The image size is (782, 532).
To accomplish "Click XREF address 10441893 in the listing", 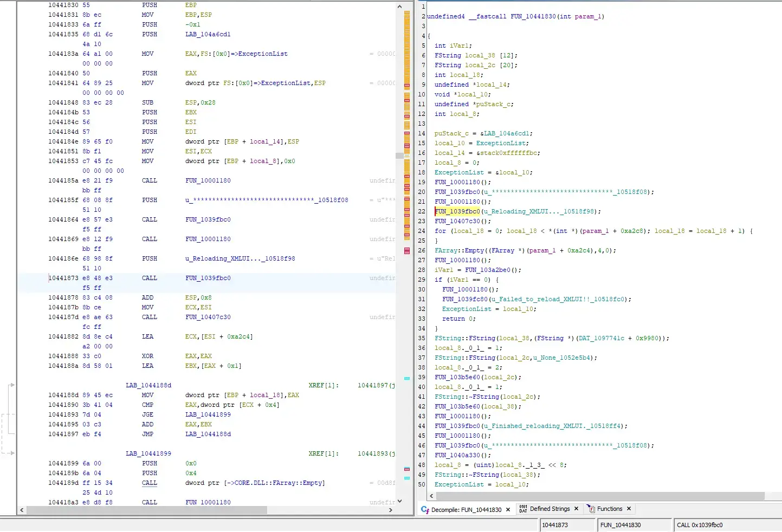I will click(373, 453).
